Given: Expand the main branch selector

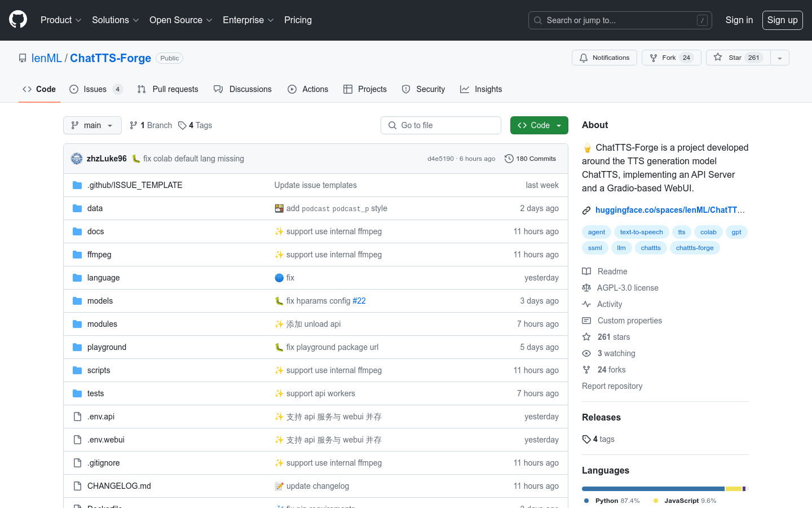Looking at the screenshot, I should coord(92,125).
